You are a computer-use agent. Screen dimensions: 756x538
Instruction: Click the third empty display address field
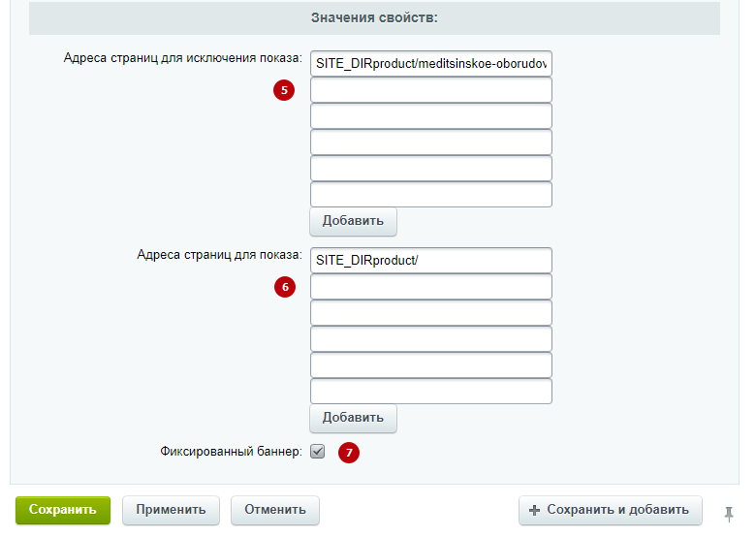pos(431,339)
